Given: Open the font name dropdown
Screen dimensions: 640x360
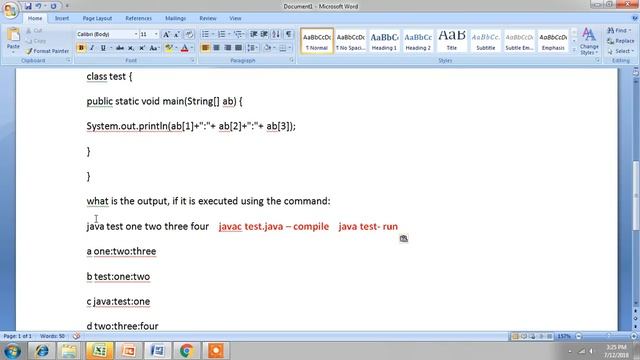Looking at the screenshot, I should [136, 34].
